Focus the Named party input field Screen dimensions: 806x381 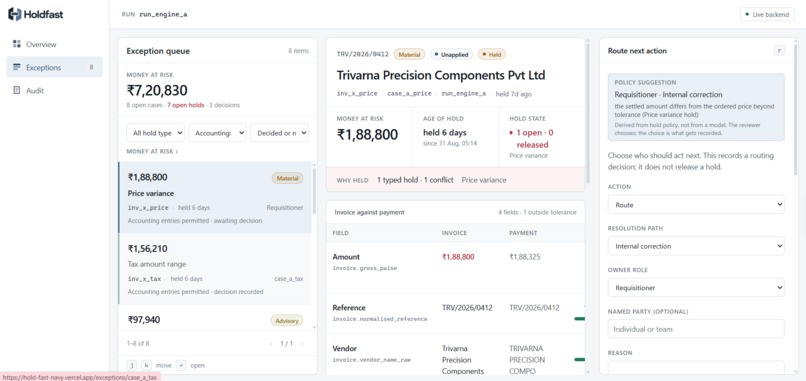[x=696, y=329]
